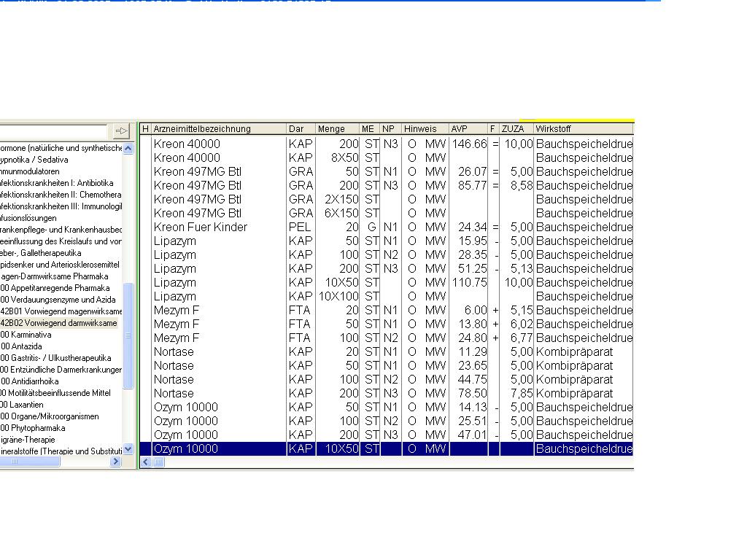
Task: Choose Laxantien subcategory
Action: pyautogui.click(x=22, y=405)
